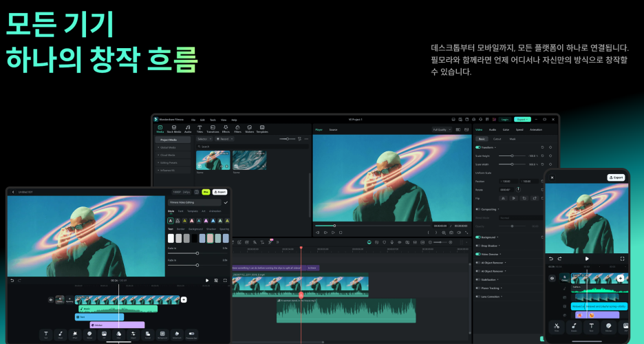
Task: Tap the Music tool on phone bottom bar
Action: pos(574,327)
